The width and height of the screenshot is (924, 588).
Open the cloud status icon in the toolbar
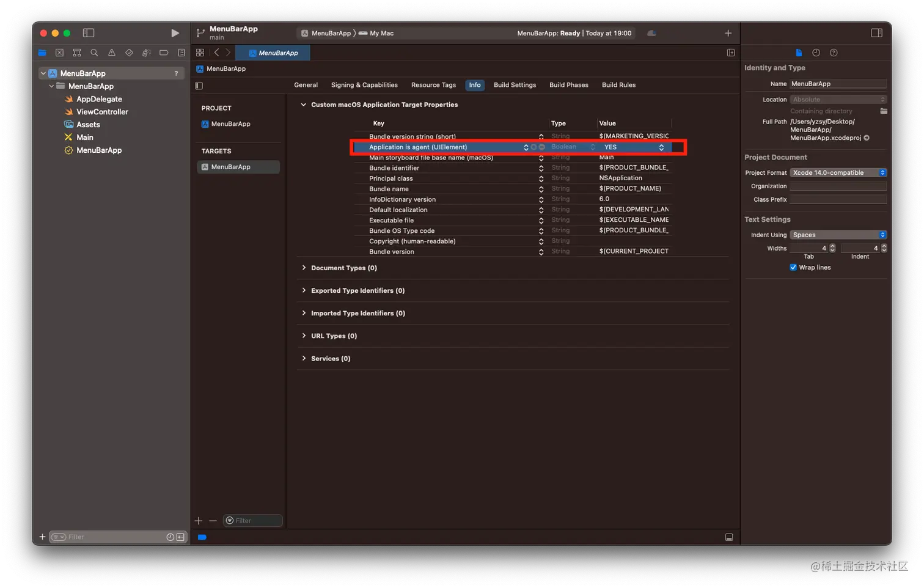click(x=651, y=33)
